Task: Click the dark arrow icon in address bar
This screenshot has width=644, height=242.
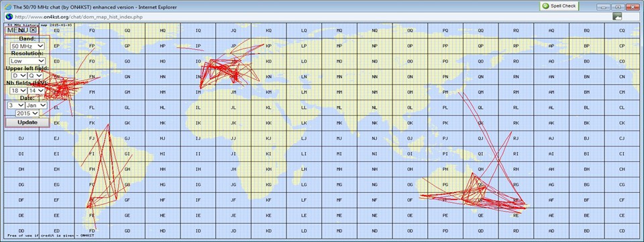Action: [x=617, y=16]
